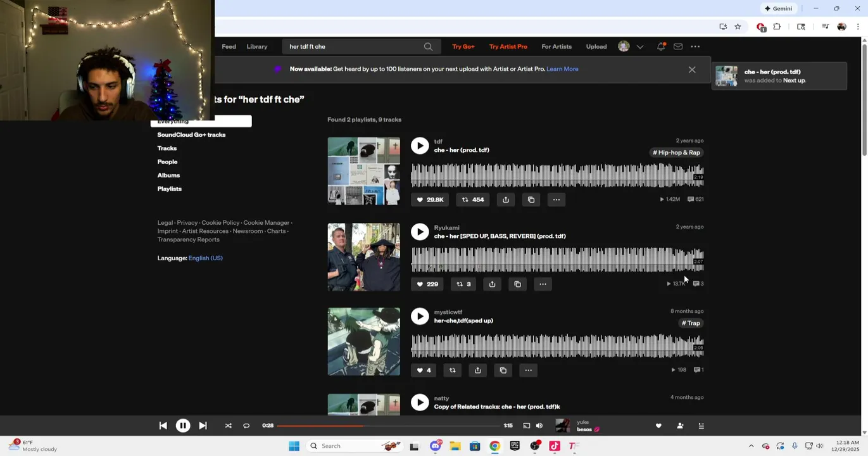
Task: Filter results by Tracks
Action: [x=167, y=148]
